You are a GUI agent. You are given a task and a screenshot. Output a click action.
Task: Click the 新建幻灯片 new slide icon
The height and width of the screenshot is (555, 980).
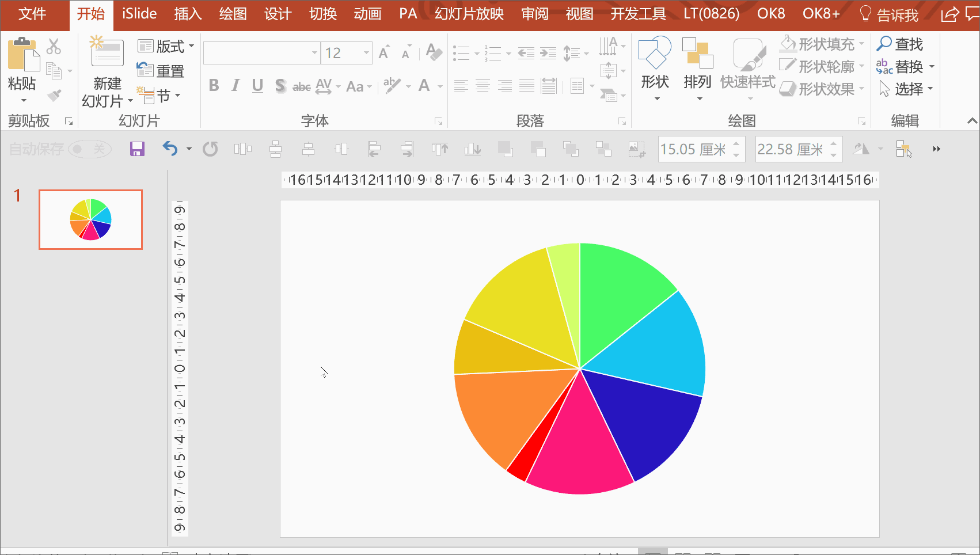[107, 52]
